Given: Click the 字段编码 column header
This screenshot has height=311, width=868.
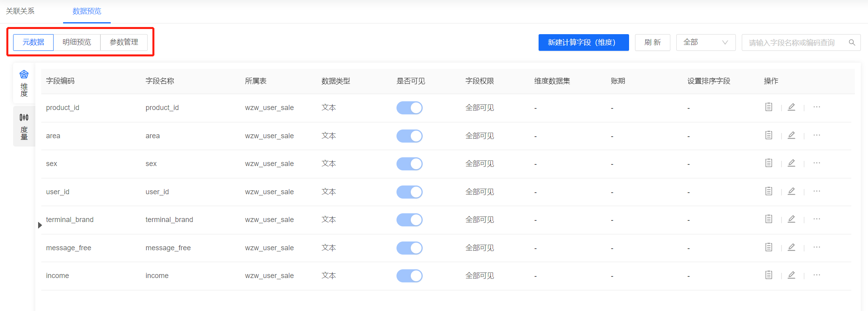Looking at the screenshot, I should [x=60, y=81].
